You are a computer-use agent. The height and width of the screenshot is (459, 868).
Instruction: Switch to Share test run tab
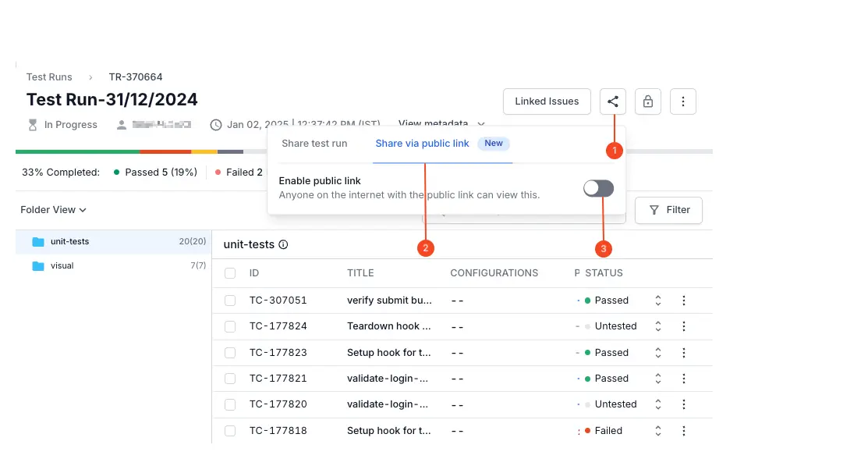pyautogui.click(x=314, y=144)
